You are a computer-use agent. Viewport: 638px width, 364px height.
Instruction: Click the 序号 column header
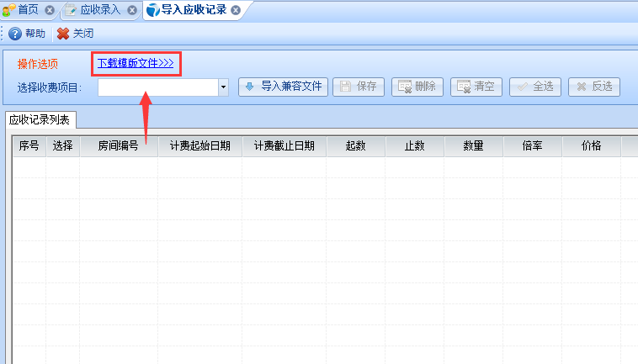29,145
